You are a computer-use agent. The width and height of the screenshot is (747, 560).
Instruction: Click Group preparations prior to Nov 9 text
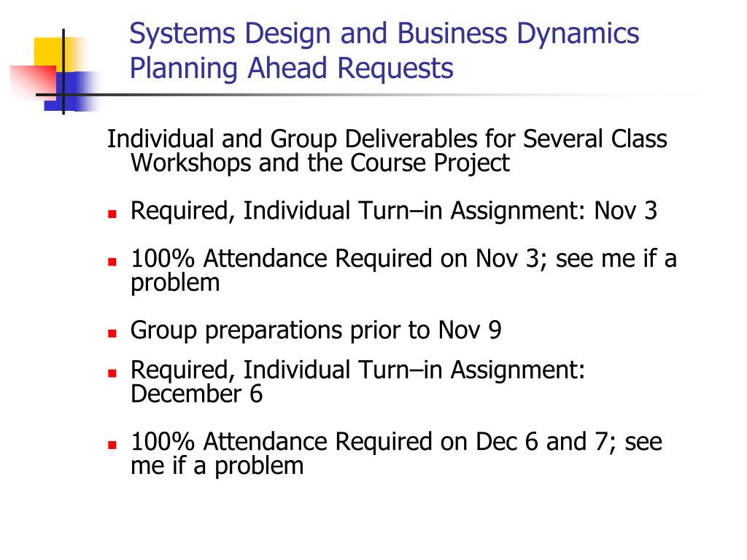pyautogui.click(x=316, y=330)
